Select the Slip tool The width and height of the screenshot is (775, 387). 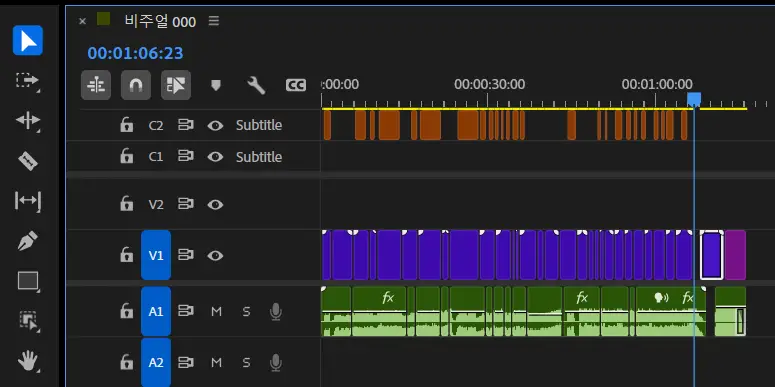pos(28,201)
